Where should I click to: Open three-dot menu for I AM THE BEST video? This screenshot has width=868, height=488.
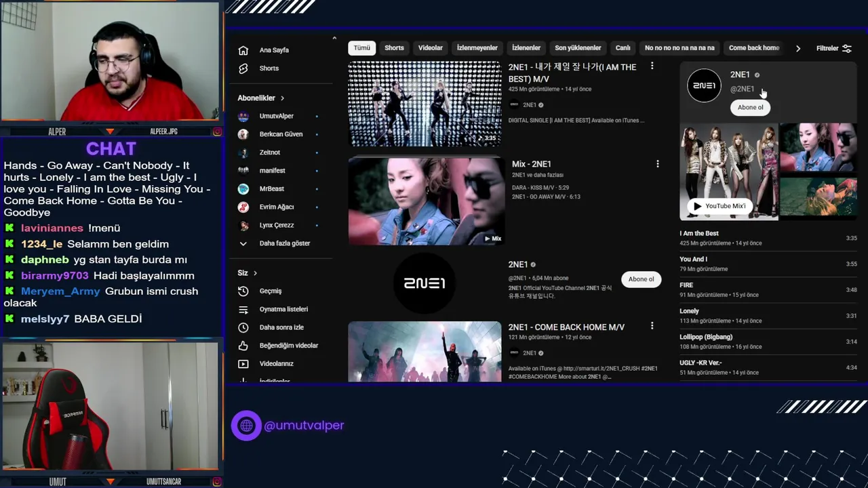tap(652, 66)
